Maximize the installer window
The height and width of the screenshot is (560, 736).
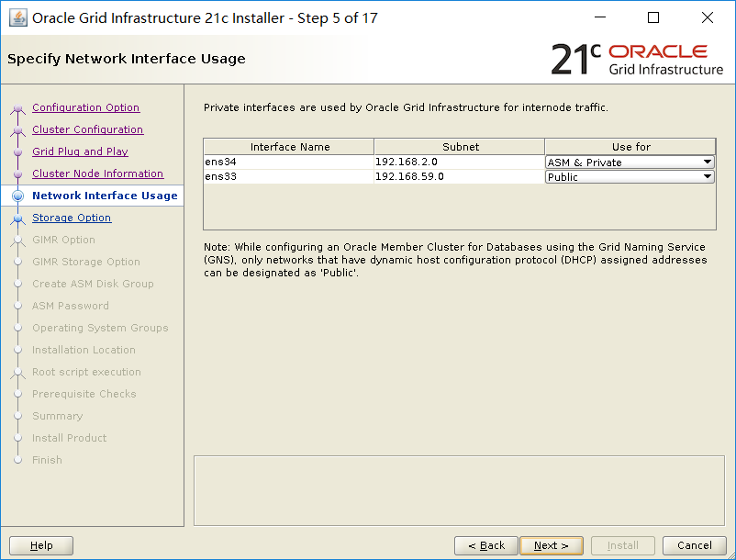pyautogui.click(x=652, y=17)
